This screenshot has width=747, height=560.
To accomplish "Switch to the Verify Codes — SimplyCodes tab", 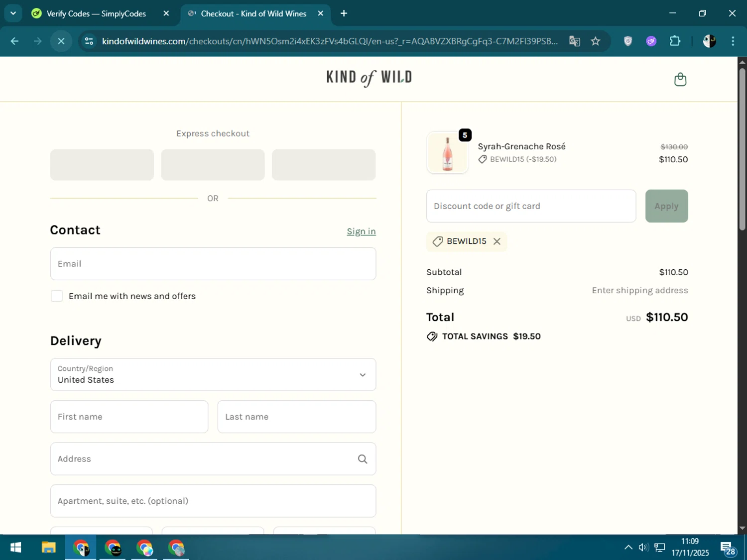I will (x=96, y=13).
